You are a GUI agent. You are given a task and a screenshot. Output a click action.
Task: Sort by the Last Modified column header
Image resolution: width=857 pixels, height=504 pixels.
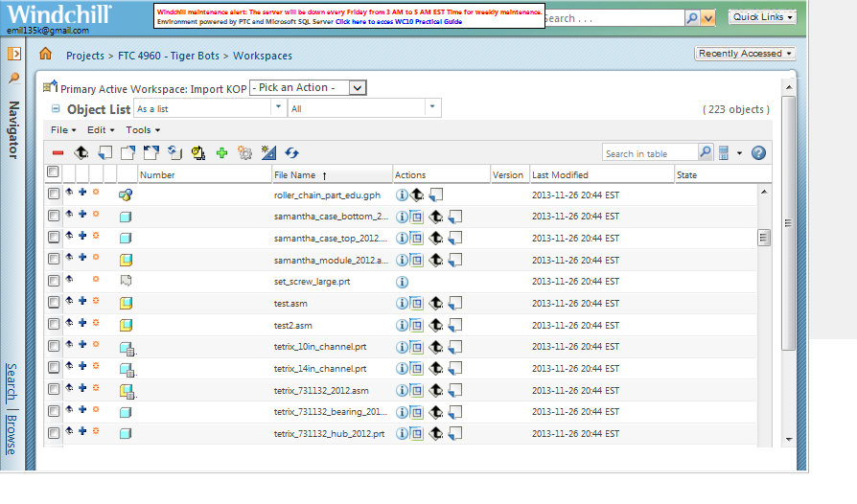[602, 174]
